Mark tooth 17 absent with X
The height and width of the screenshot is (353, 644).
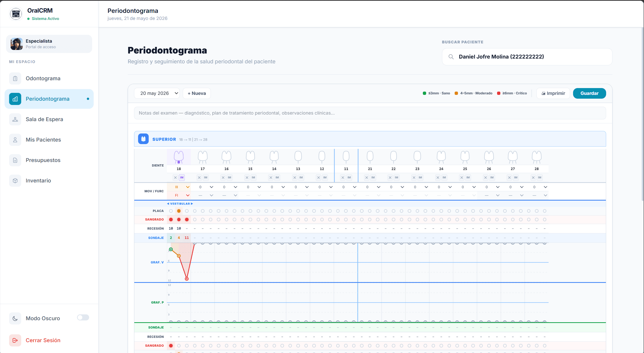(x=199, y=178)
